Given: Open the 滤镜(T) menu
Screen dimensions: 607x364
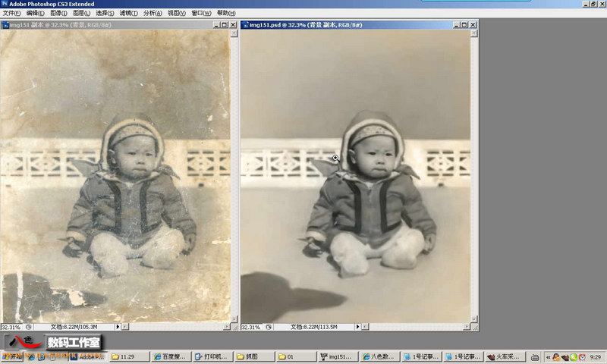Looking at the screenshot, I should click(x=128, y=13).
